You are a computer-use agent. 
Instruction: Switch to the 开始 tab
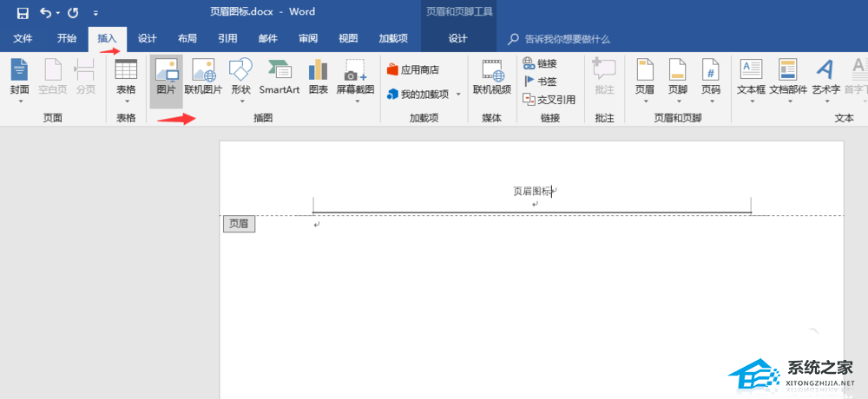coord(67,38)
